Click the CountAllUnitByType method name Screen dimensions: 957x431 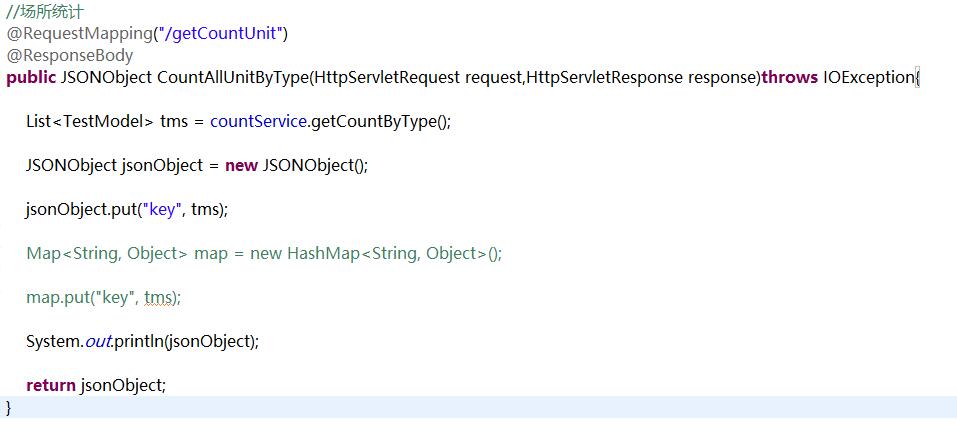[233, 78]
